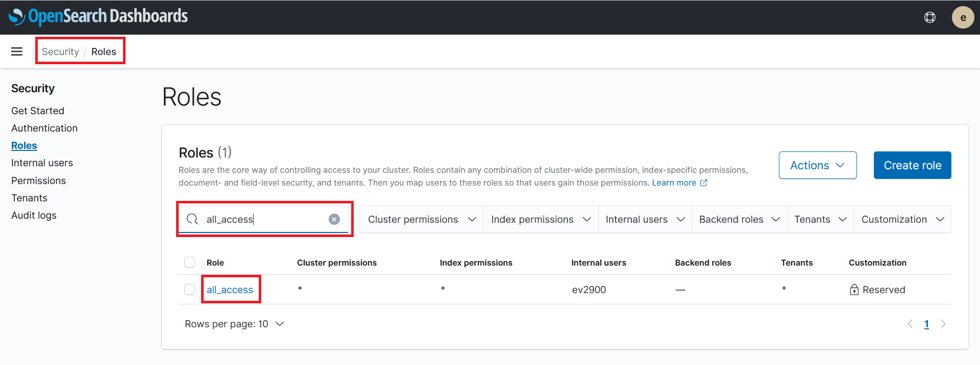Open Internal users in the sidebar
The width and height of the screenshot is (980, 365).
[x=42, y=163]
